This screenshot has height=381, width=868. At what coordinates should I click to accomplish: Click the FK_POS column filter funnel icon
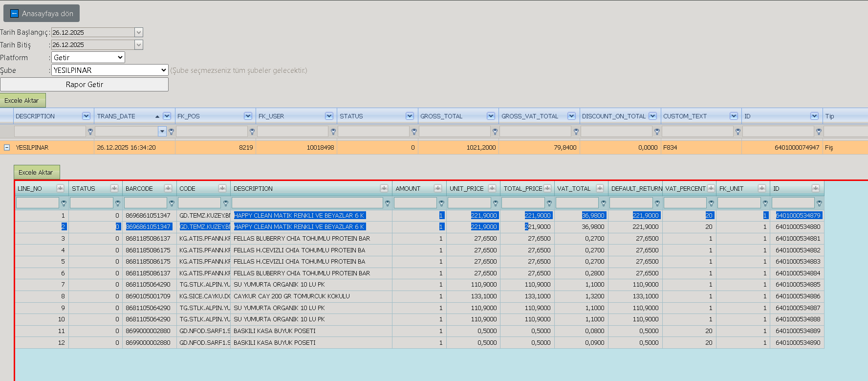tap(252, 132)
